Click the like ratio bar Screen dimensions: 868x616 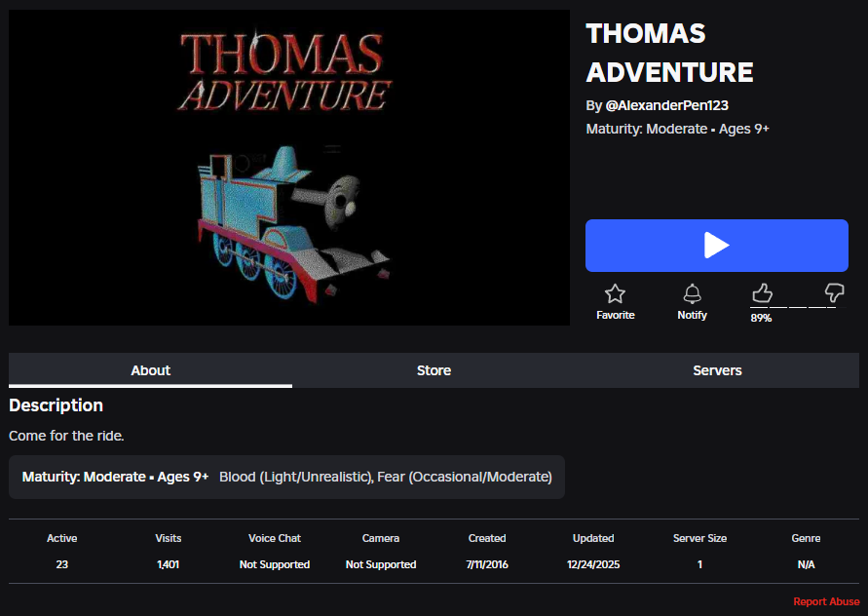798,307
